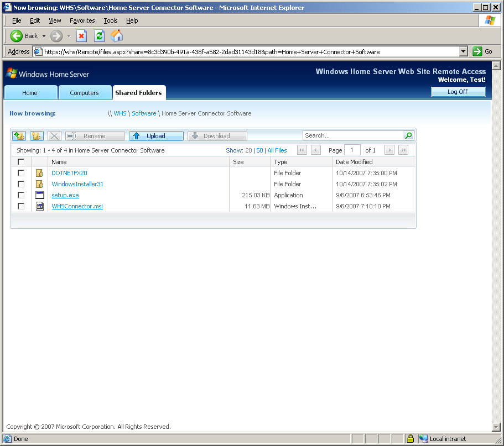Click the Local intranet zone icon
Screen dimensions: 504x446
click(424, 439)
